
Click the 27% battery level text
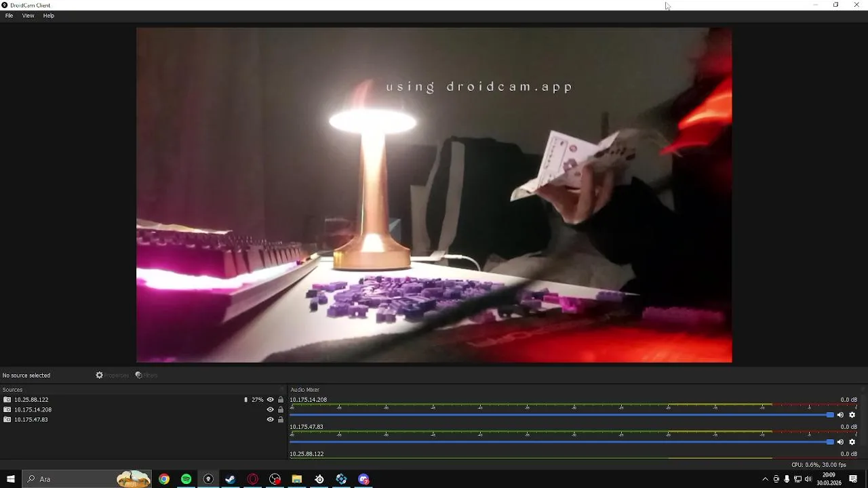258,400
